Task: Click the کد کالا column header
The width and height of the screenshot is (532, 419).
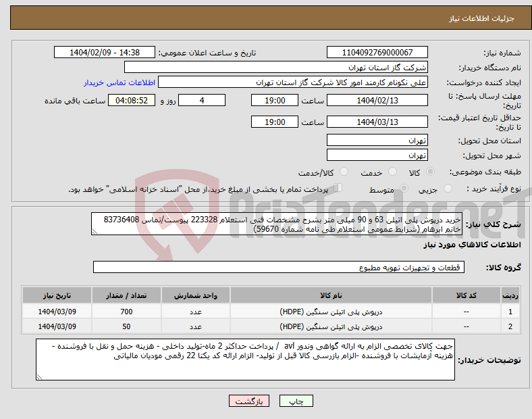Action: click(x=467, y=295)
